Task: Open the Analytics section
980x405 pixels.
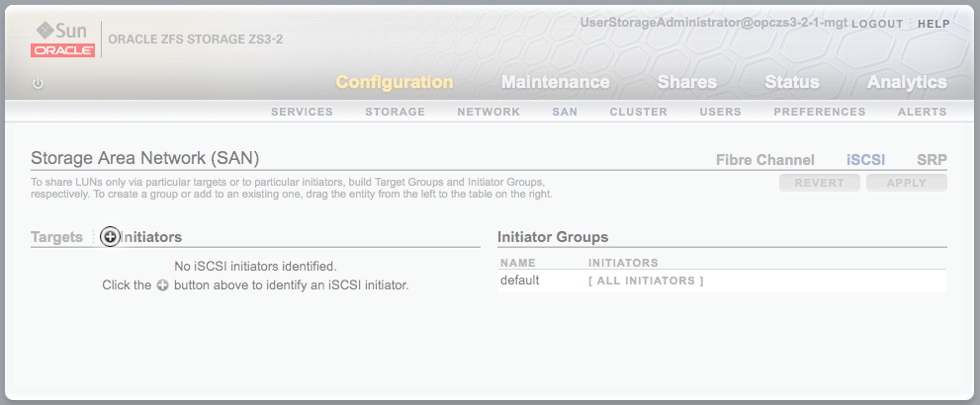Action: (907, 82)
